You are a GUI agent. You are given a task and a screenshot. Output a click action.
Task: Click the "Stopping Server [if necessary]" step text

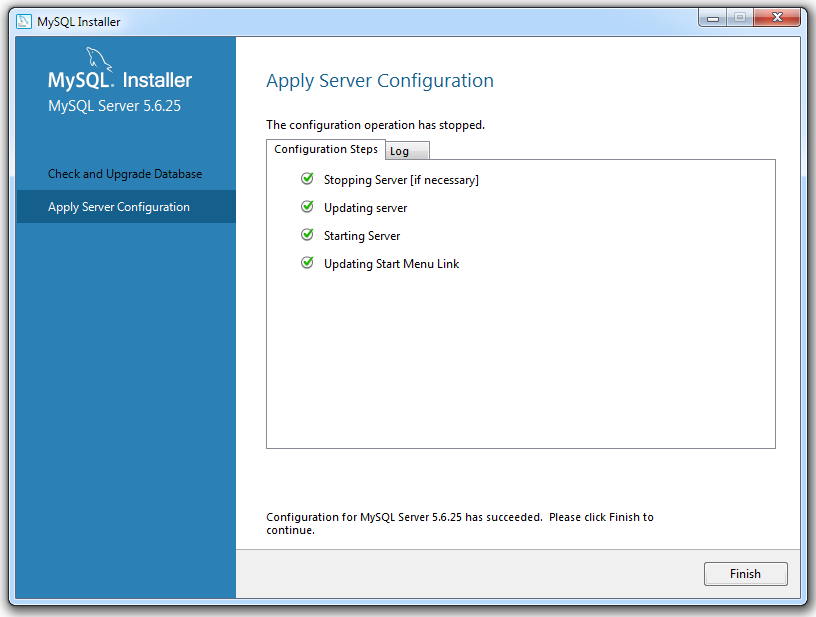click(401, 180)
